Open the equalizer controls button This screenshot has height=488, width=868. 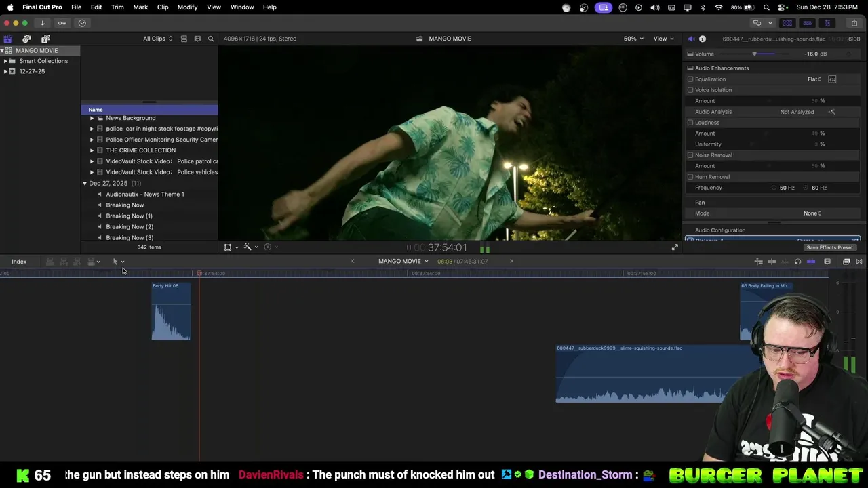coord(832,79)
